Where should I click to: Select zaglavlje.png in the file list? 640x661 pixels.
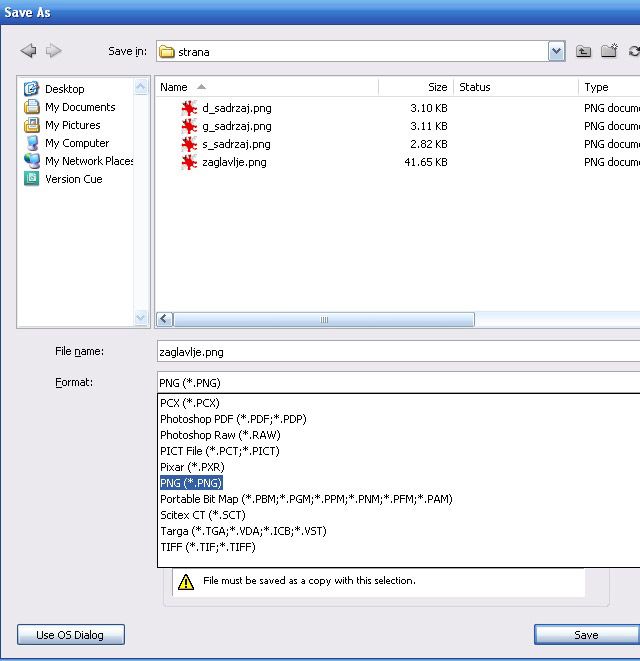coord(234,162)
